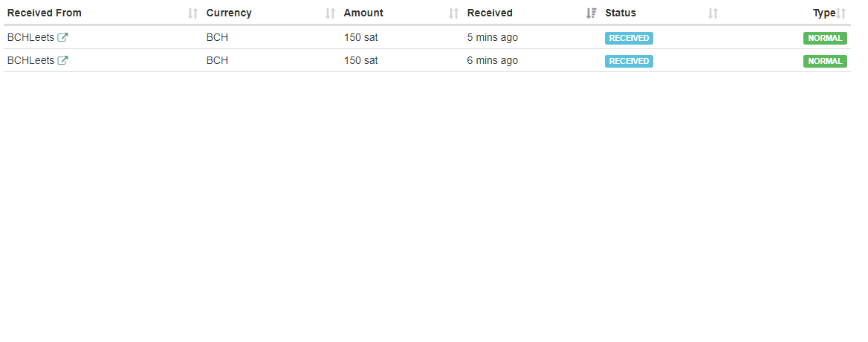The image size is (868, 342).
Task: Click RECEIVED badge in the 5 mins ago row
Action: coord(629,39)
